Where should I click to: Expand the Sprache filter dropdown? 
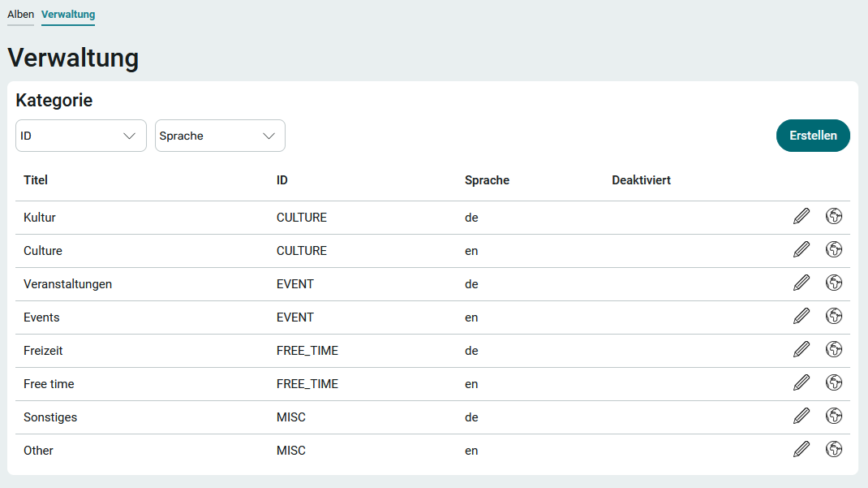(x=220, y=136)
